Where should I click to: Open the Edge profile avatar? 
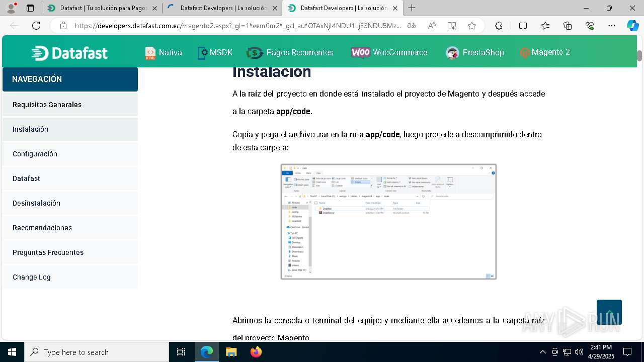coord(11,8)
